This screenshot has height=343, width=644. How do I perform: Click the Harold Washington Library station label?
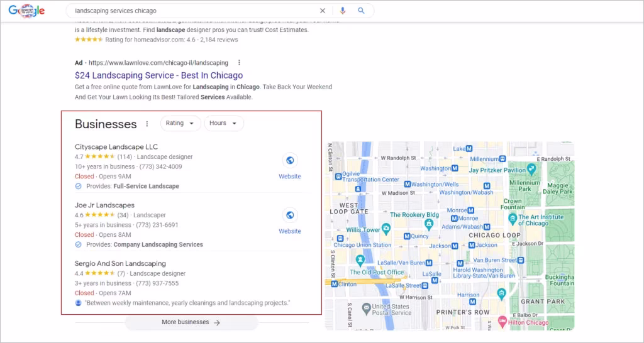coord(484,273)
